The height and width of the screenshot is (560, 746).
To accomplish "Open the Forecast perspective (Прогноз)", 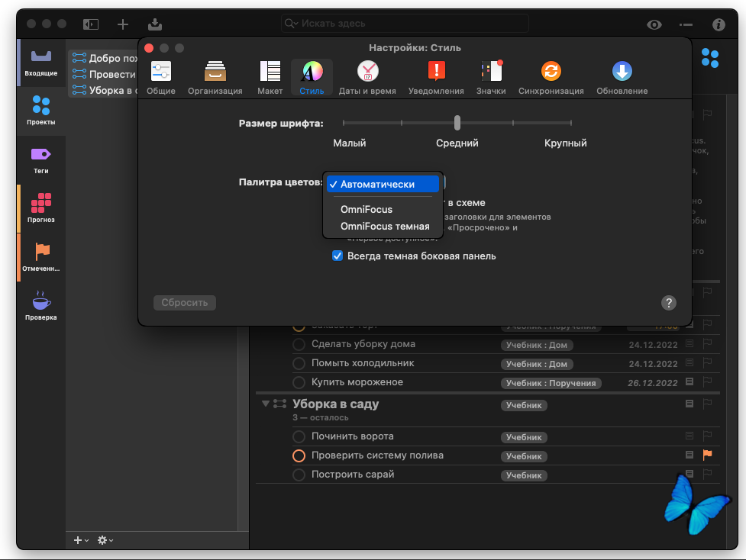I will tap(41, 208).
